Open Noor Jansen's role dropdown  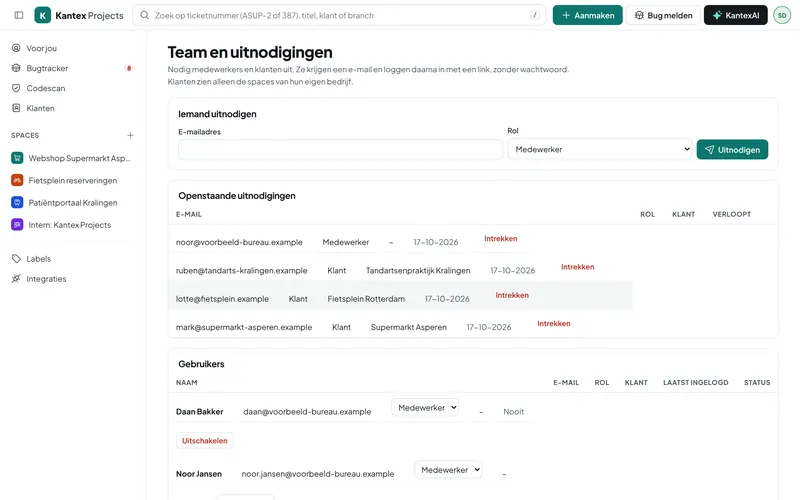(x=448, y=469)
